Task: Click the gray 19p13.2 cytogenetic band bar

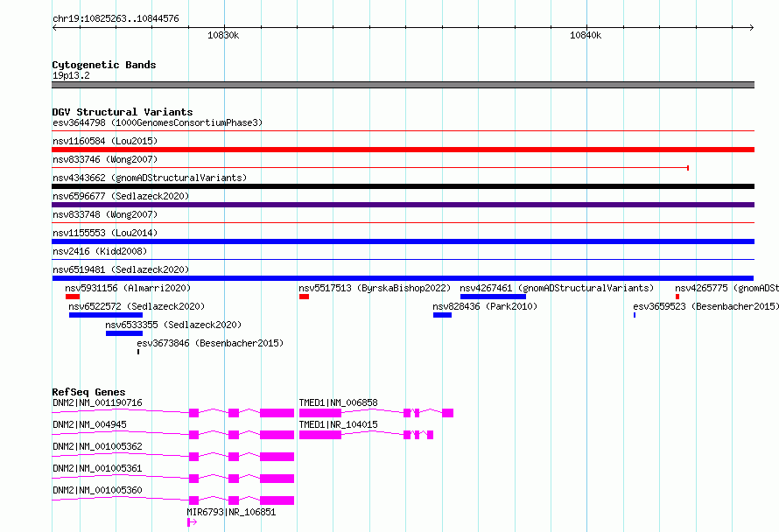Action: (403, 85)
